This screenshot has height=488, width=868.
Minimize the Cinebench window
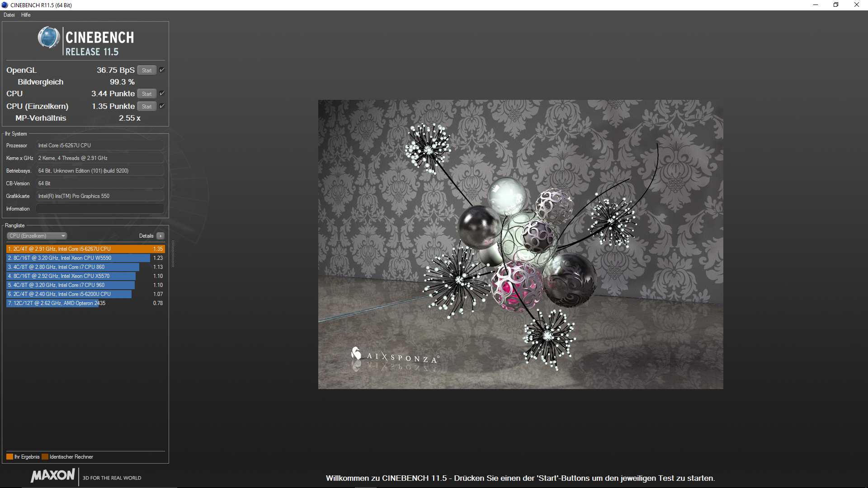click(x=816, y=5)
